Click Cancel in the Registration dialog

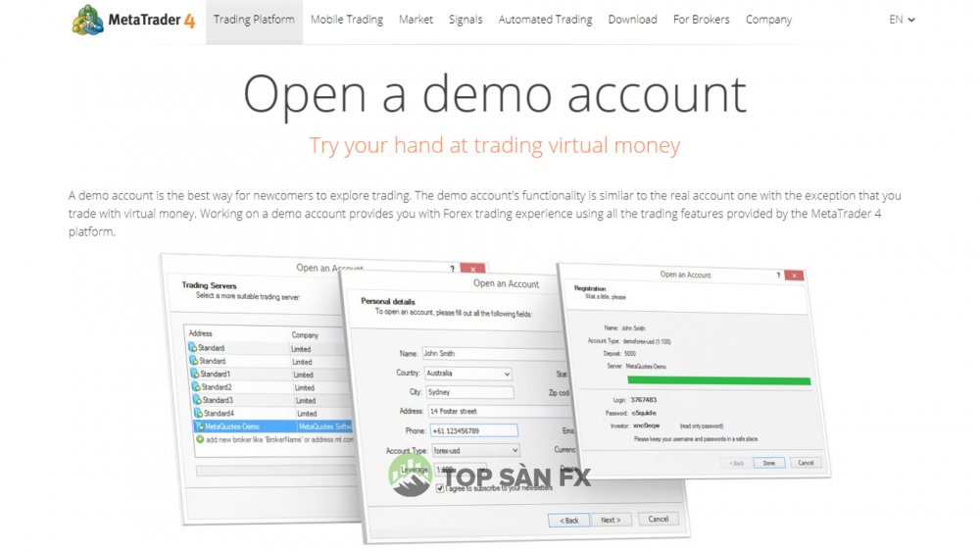pyautogui.click(x=806, y=463)
